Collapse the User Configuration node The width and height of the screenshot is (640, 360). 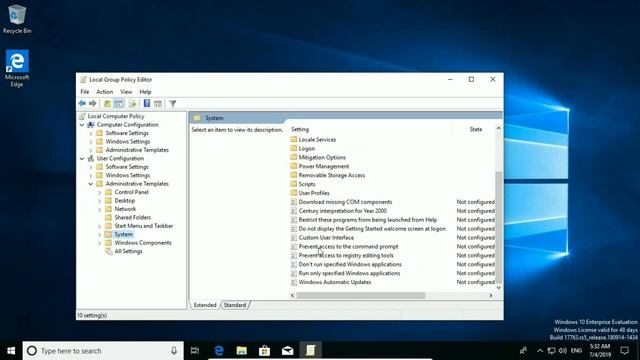point(82,158)
